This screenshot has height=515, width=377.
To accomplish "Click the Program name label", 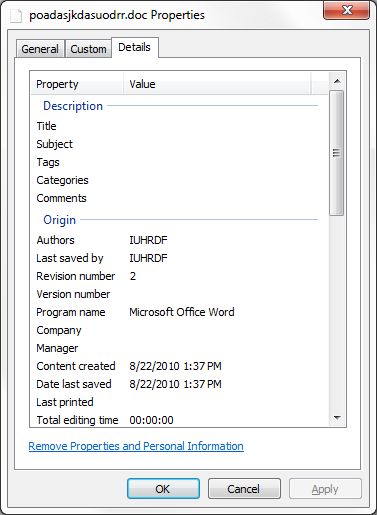I will (x=71, y=312).
